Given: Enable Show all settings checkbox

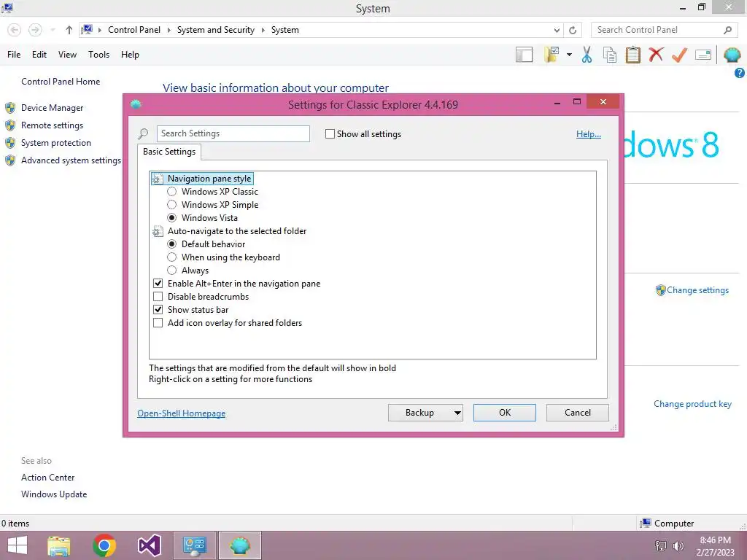Looking at the screenshot, I should coord(330,134).
